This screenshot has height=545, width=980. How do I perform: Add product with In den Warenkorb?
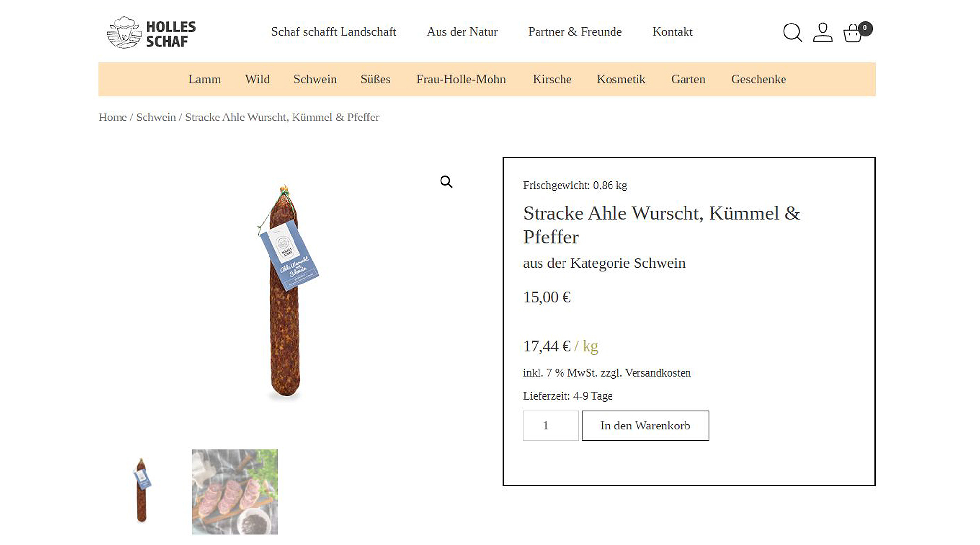pos(645,426)
